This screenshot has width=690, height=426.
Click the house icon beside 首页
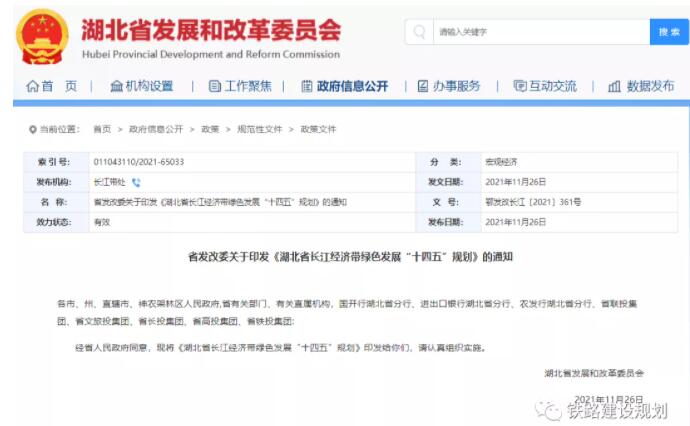pyautogui.click(x=33, y=87)
